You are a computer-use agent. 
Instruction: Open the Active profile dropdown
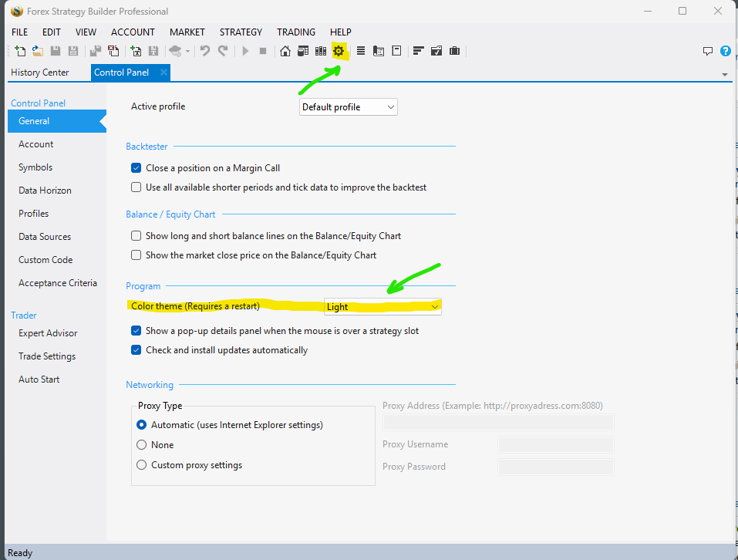click(349, 106)
